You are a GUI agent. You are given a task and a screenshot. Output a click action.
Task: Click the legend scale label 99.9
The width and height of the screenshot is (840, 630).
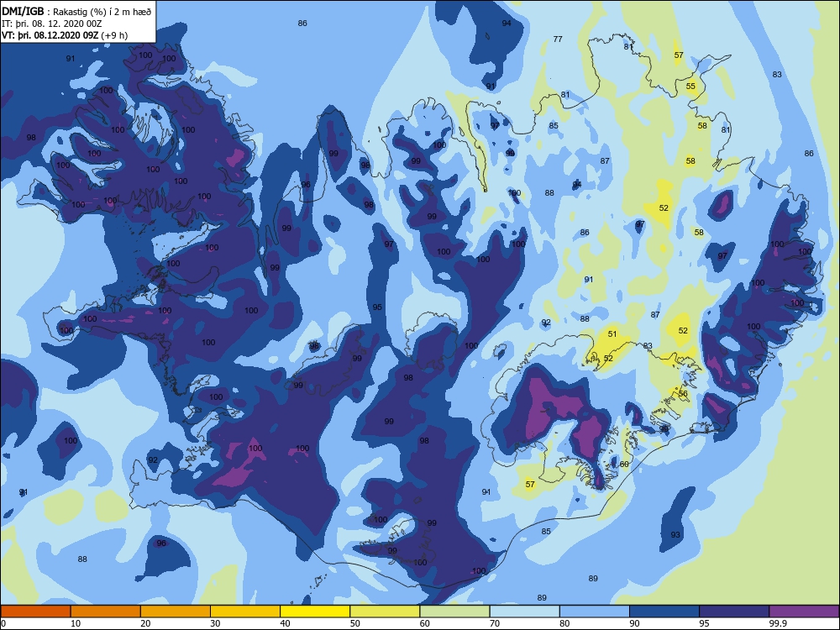779,623
